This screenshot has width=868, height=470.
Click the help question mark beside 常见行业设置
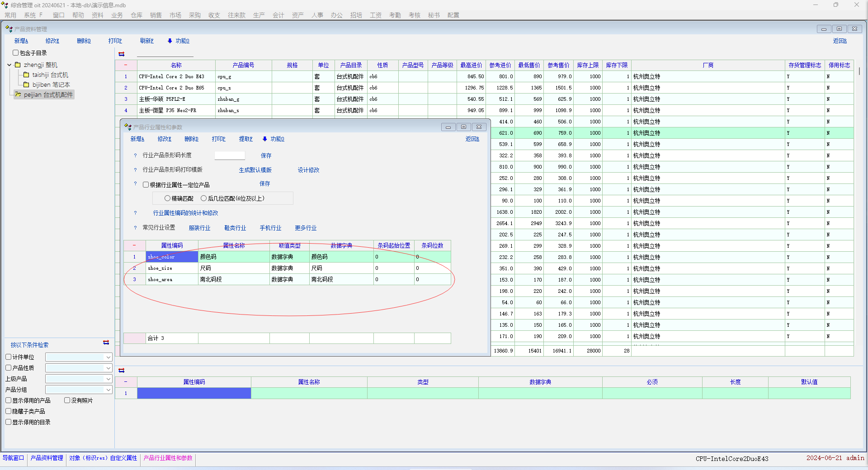(x=135, y=228)
